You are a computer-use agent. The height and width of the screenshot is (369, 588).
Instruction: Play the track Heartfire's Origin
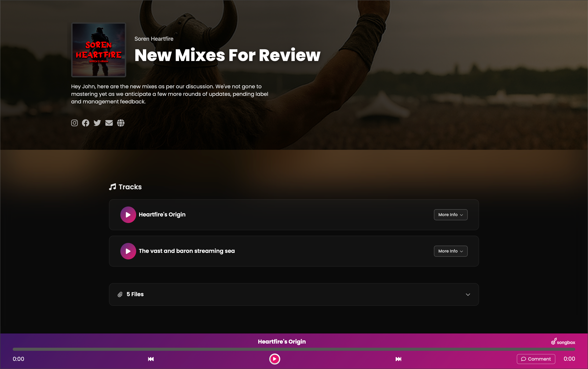[128, 215]
